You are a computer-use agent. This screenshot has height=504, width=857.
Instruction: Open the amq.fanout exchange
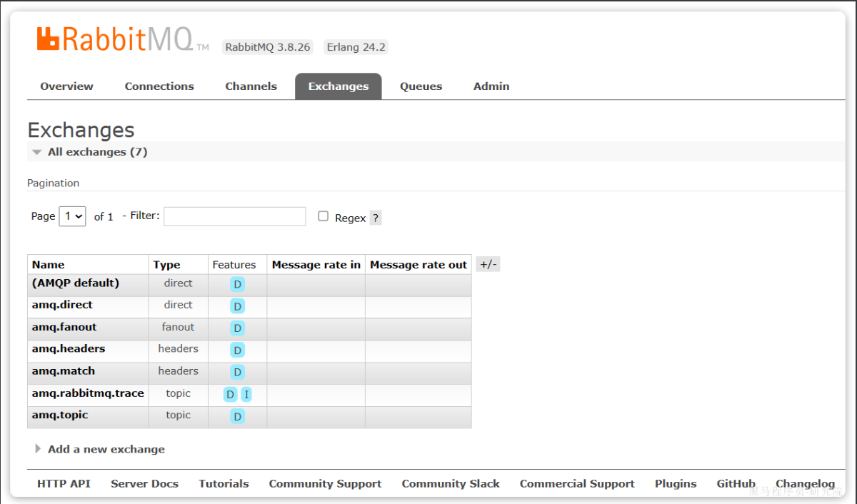pos(64,327)
